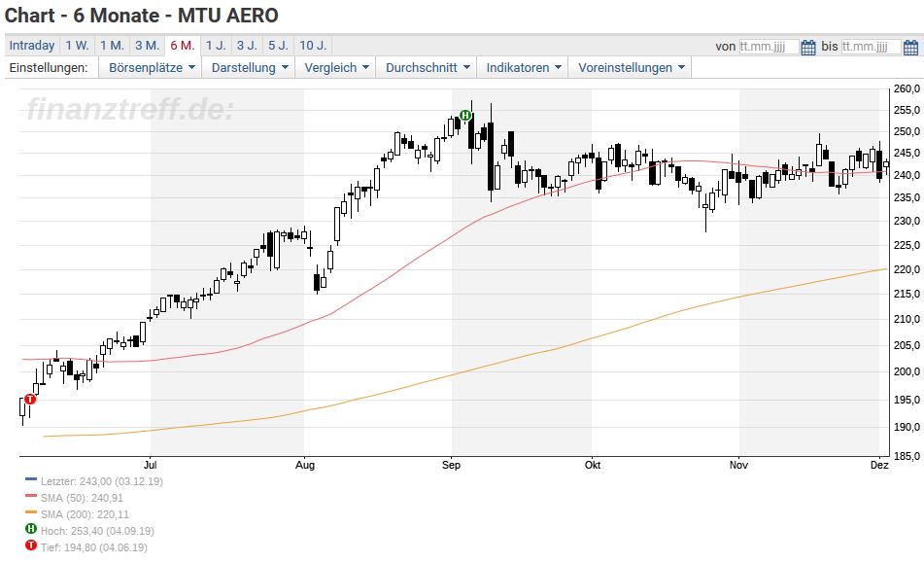The width and height of the screenshot is (924, 562).
Task: Click the 'Okt' axis label
Action: pos(593,466)
